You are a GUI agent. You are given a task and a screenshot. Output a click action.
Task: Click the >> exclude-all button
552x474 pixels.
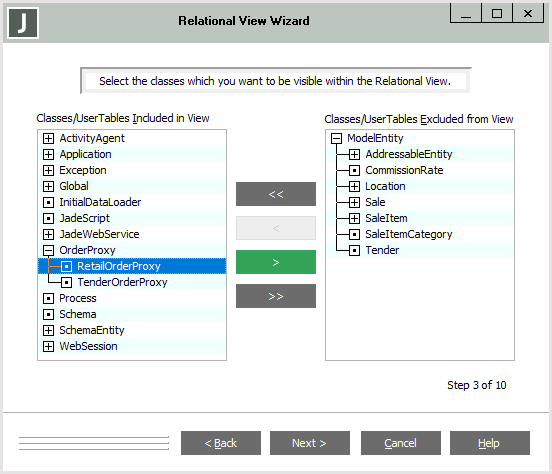tap(276, 296)
